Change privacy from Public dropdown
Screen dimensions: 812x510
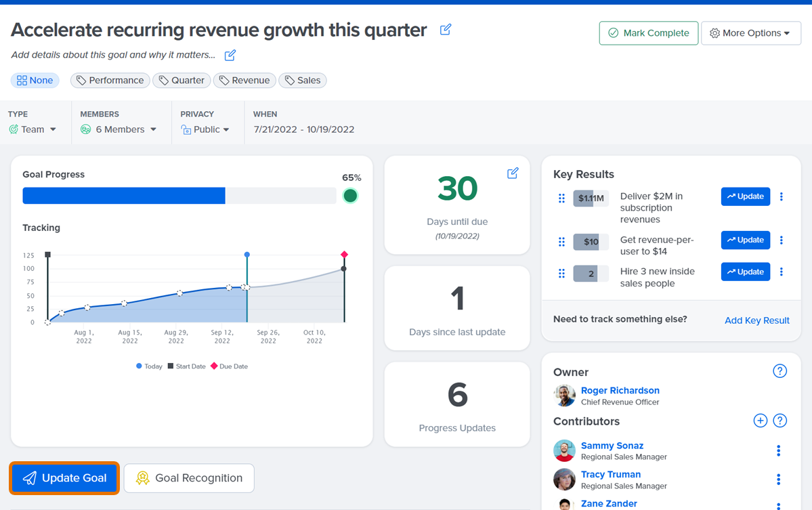click(205, 129)
